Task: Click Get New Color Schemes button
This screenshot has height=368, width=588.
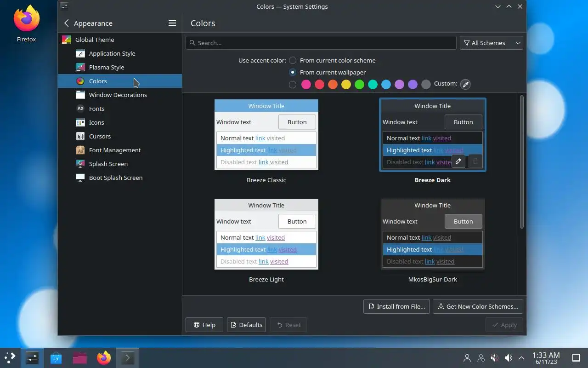Action: click(478, 306)
